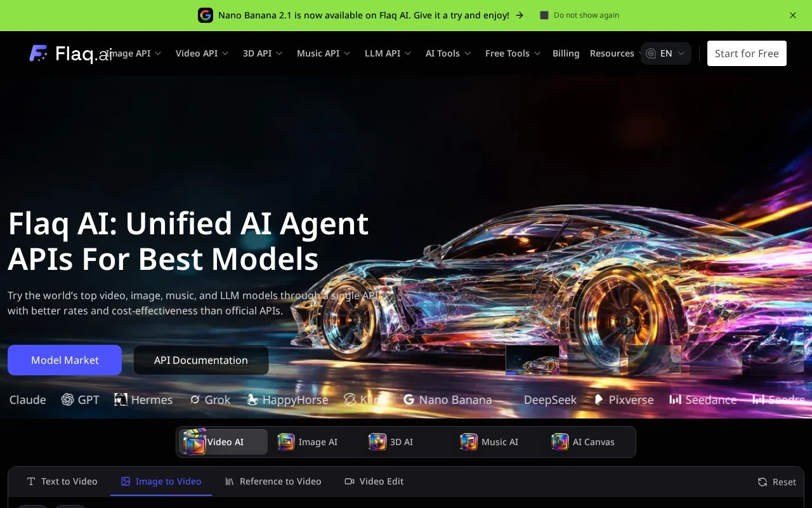Open the Resources menu
The width and height of the screenshot is (812, 508).
point(614,53)
